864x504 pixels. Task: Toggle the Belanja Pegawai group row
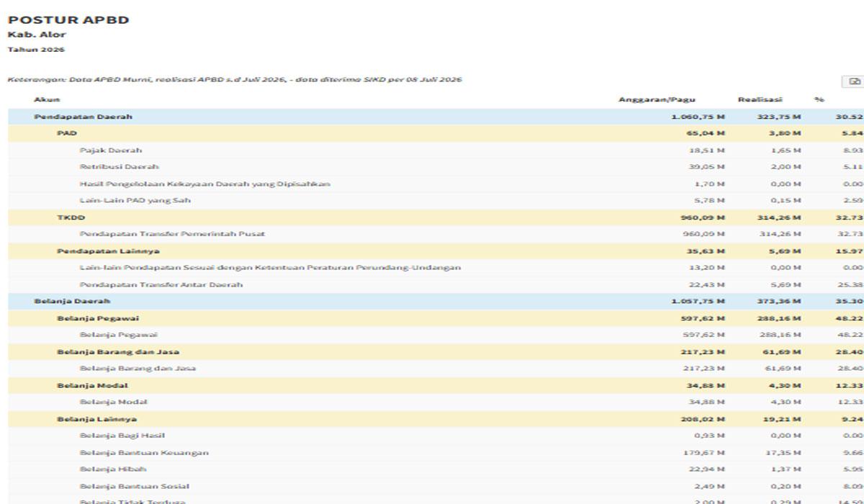[436, 318]
